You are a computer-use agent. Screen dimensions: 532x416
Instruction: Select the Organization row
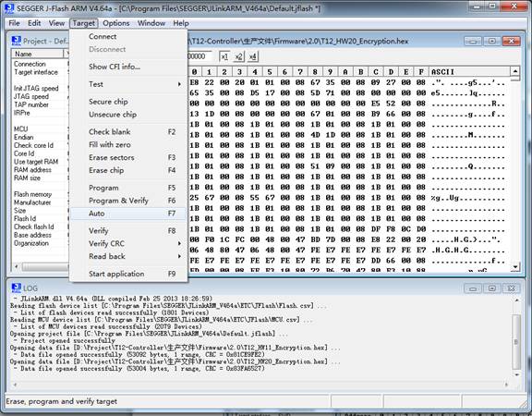(x=40, y=243)
